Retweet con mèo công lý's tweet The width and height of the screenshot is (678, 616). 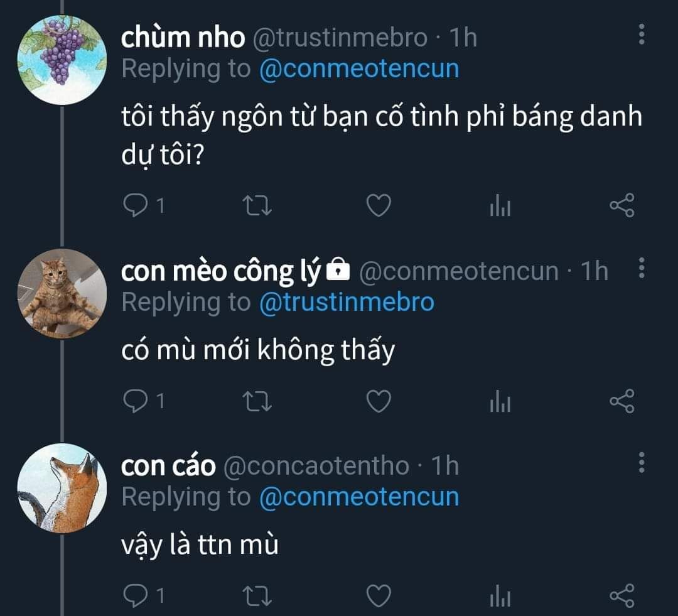[x=257, y=401]
